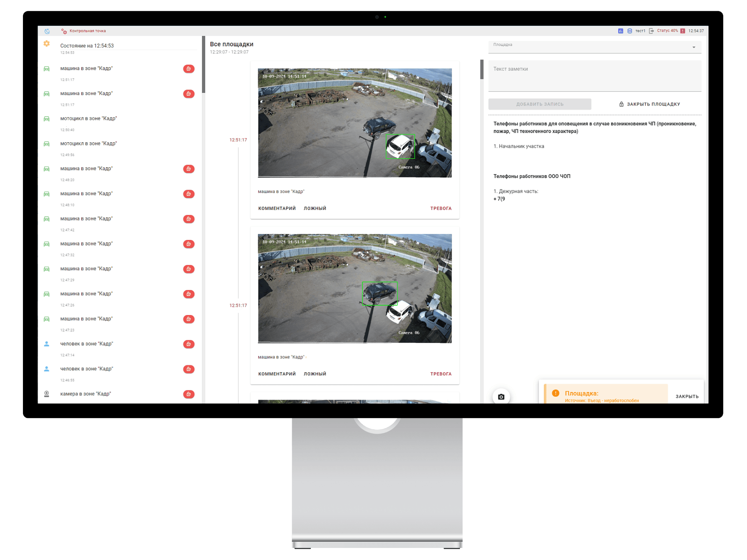Open the database stack icon

[630, 31]
